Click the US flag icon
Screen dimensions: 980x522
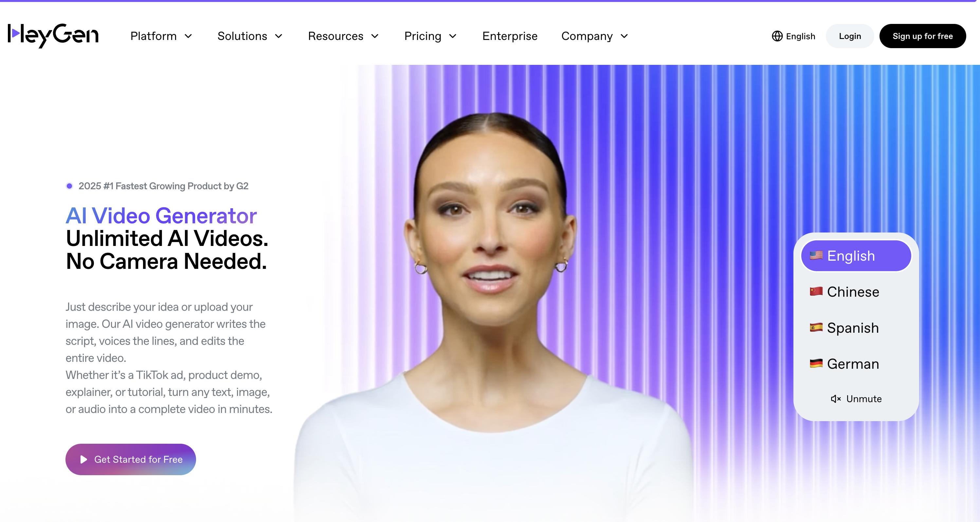tap(816, 255)
